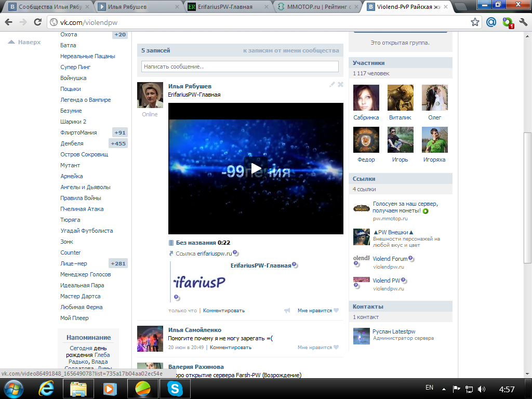Edit the post with pencil icon
The image size is (532, 399).
pyautogui.click(x=332, y=85)
